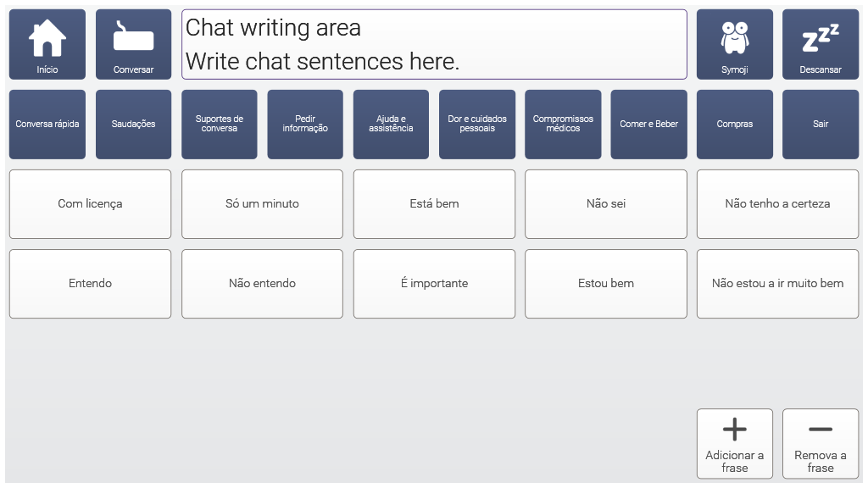The image size is (868, 488).
Task: Open Dor e cuidados pessoais category
Action: tap(477, 125)
